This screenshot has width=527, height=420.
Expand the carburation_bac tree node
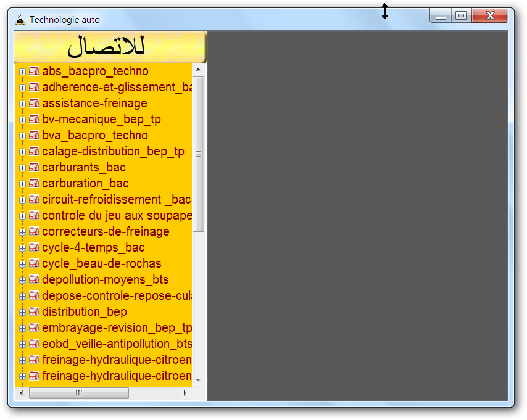point(23,184)
